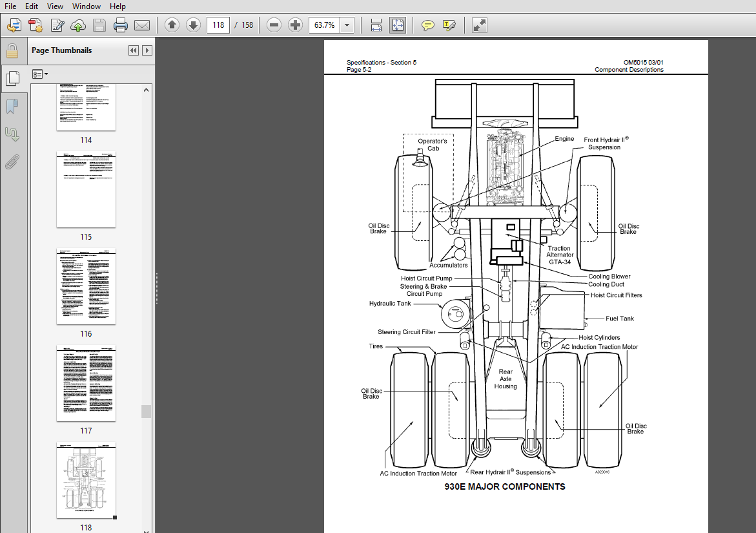Click the panel splitter grip handle
Viewport: 756px width, 533px height.
157,288
